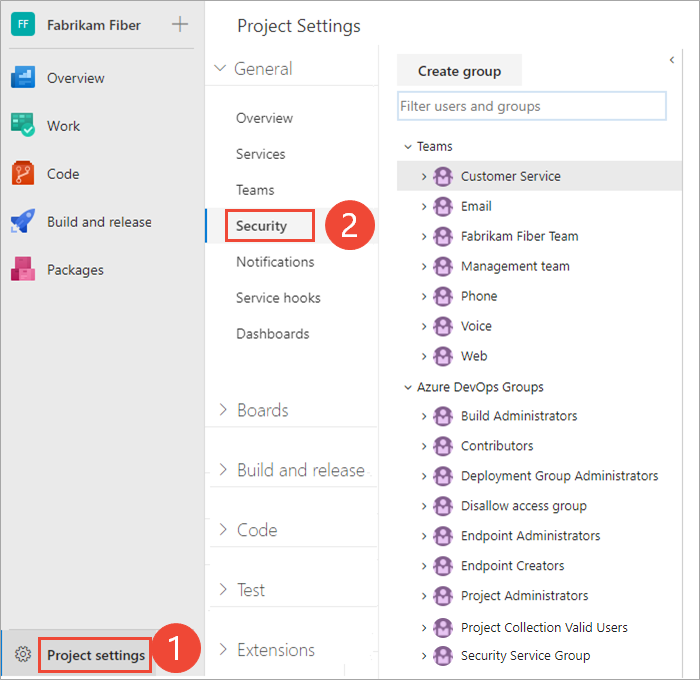Click the Fabrikam Fiber project name
This screenshot has width=700, height=689.
(x=94, y=25)
